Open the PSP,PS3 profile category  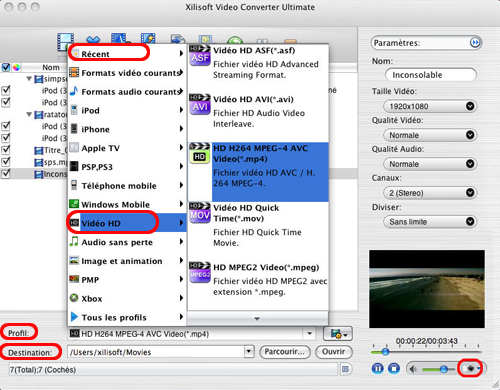[127, 166]
